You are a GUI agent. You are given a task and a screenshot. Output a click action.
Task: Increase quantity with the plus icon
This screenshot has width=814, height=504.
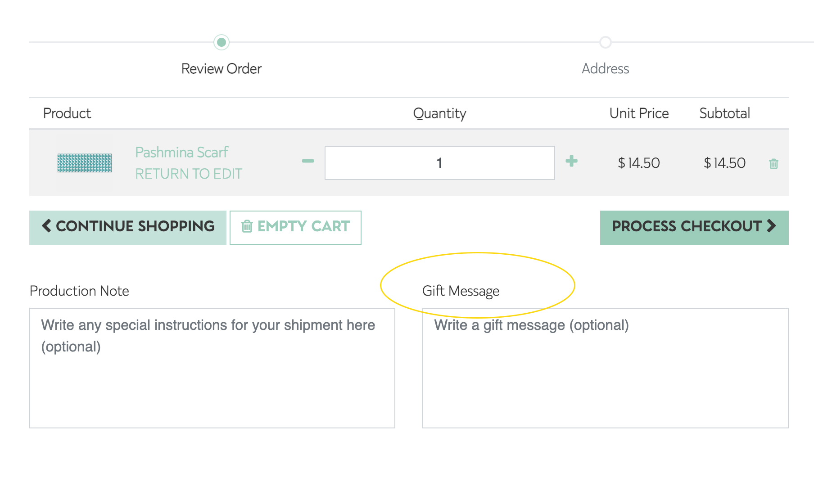(x=572, y=161)
